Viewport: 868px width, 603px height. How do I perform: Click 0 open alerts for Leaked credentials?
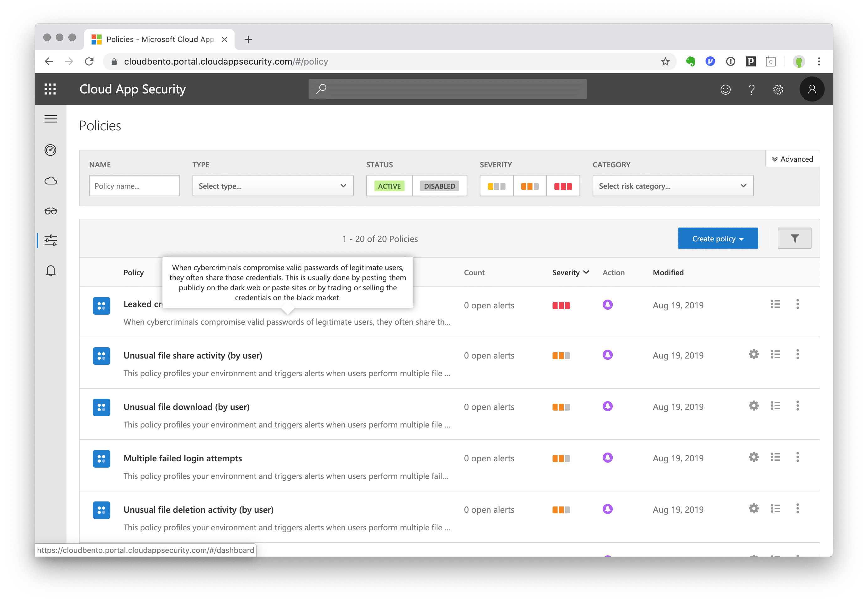pyautogui.click(x=489, y=305)
